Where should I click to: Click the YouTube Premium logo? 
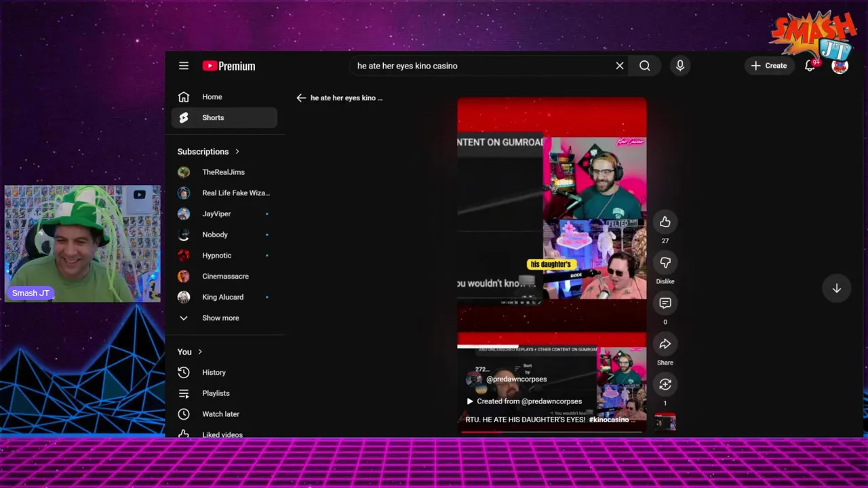(x=229, y=66)
